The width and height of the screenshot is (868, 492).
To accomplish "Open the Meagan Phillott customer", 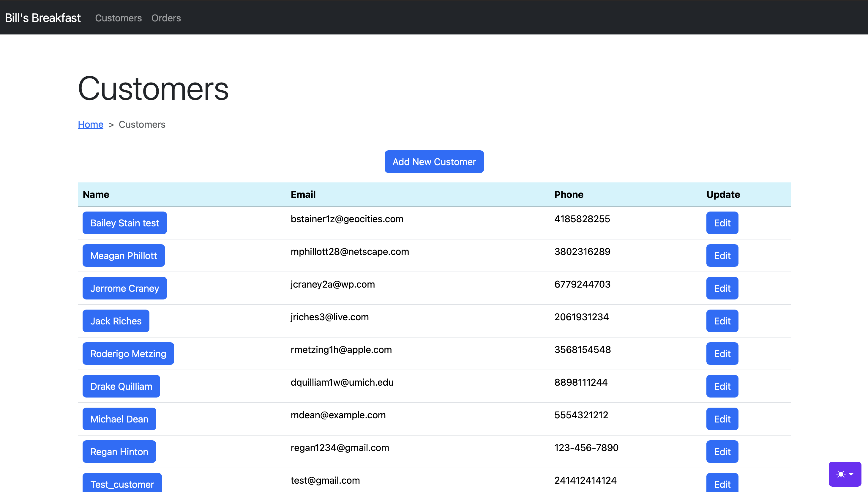I will click(x=124, y=256).
